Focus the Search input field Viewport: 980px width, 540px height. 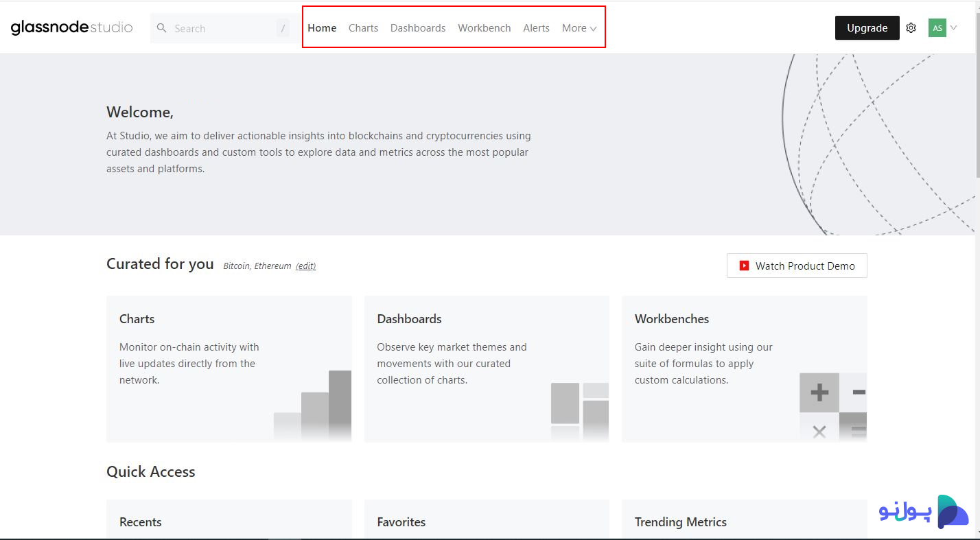click(x=223, y=28)
